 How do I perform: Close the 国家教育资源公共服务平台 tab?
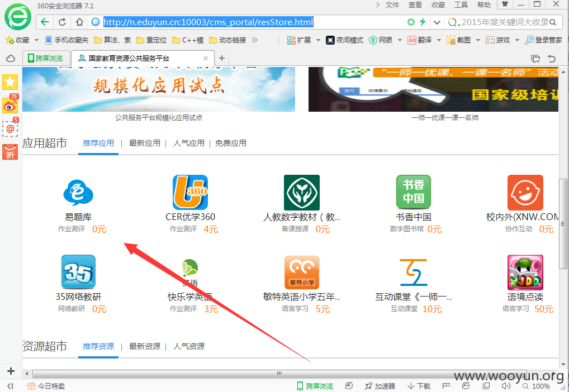(x=206, y=59)
